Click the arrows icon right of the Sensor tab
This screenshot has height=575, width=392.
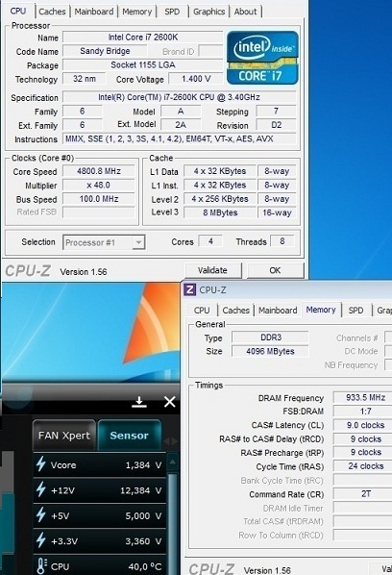[170, 441]
